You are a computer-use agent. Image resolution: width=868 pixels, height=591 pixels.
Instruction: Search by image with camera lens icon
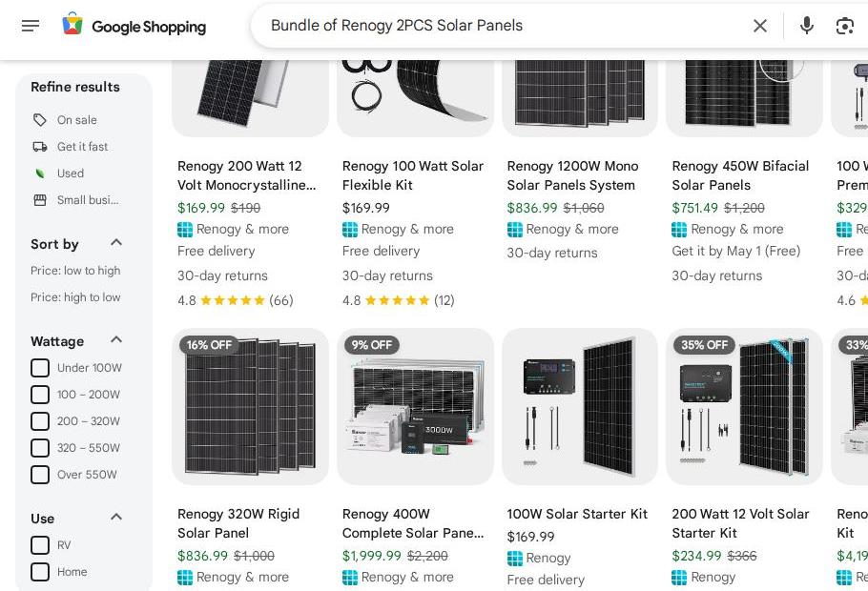coord(844,26)
